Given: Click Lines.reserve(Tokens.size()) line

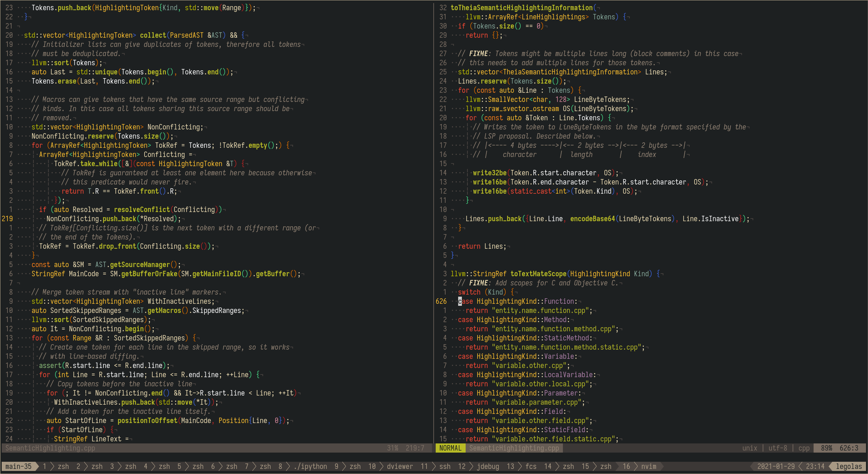Looking at the screenshot, I should point(512,81).
